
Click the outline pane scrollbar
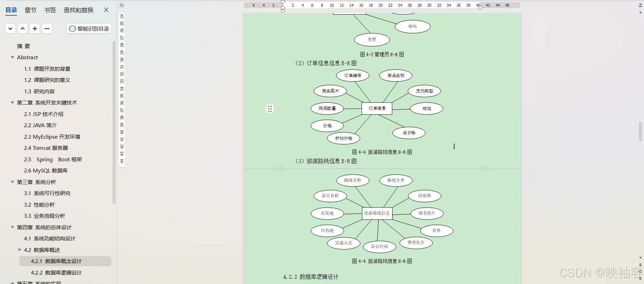(x=114, y=122)
